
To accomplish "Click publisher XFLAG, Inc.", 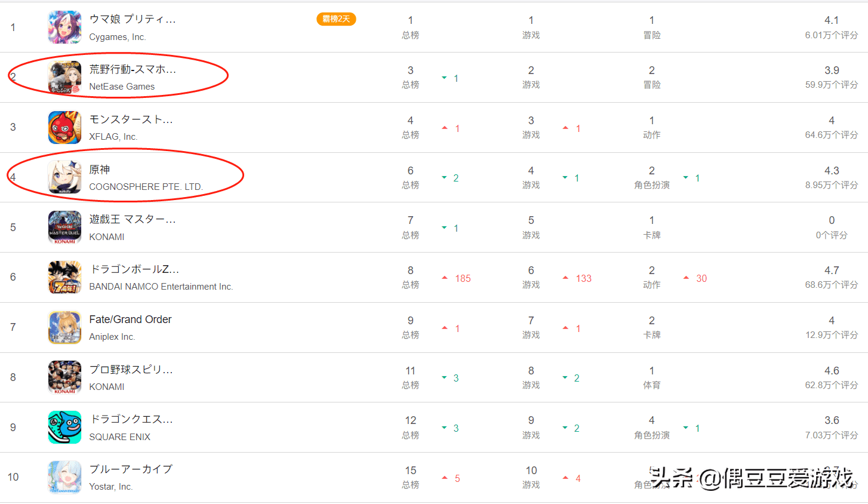I will [x=113, y=137].
